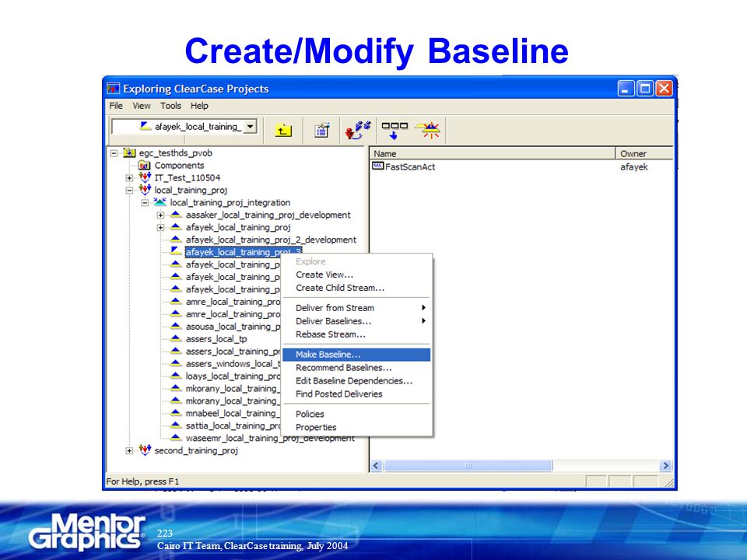Click the join project toolbar icon
747x560 pixels.
(x=358, y=130)
